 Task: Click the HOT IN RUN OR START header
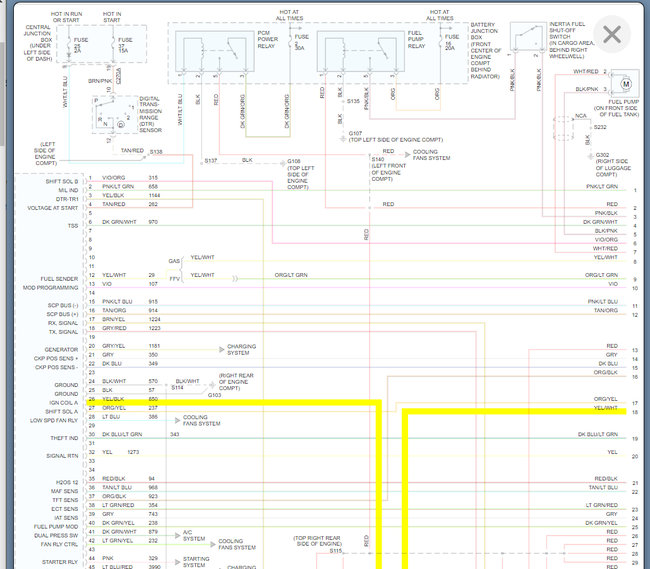pos(66,17)
